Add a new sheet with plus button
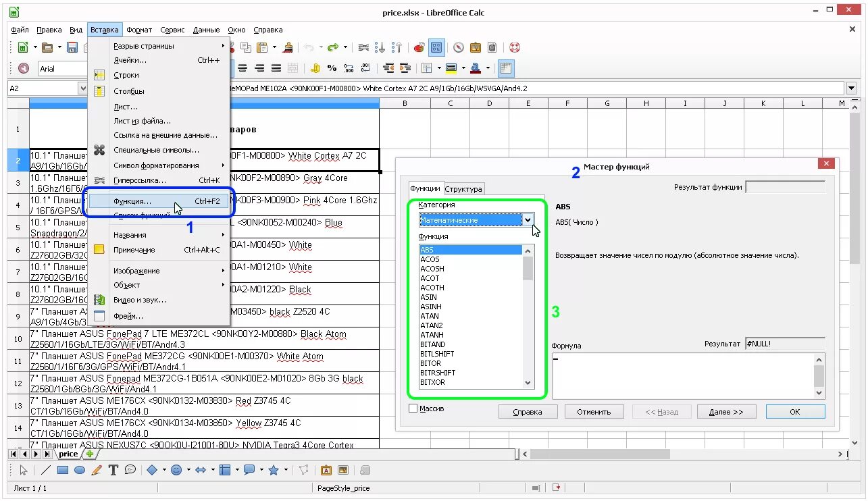 coord(89,454)
